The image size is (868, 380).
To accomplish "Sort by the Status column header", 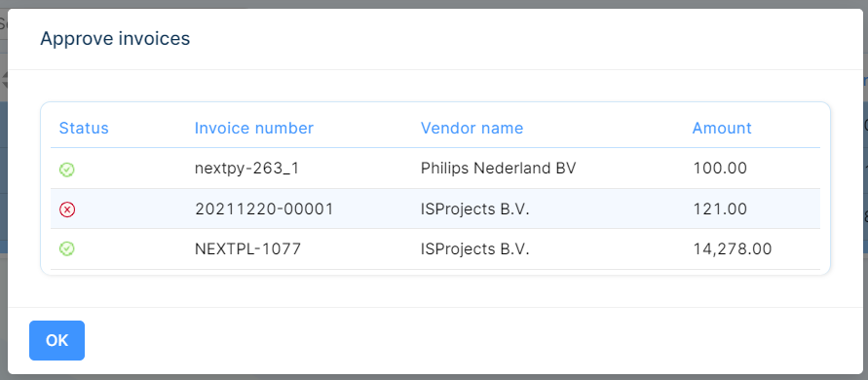I will (84, 129).
